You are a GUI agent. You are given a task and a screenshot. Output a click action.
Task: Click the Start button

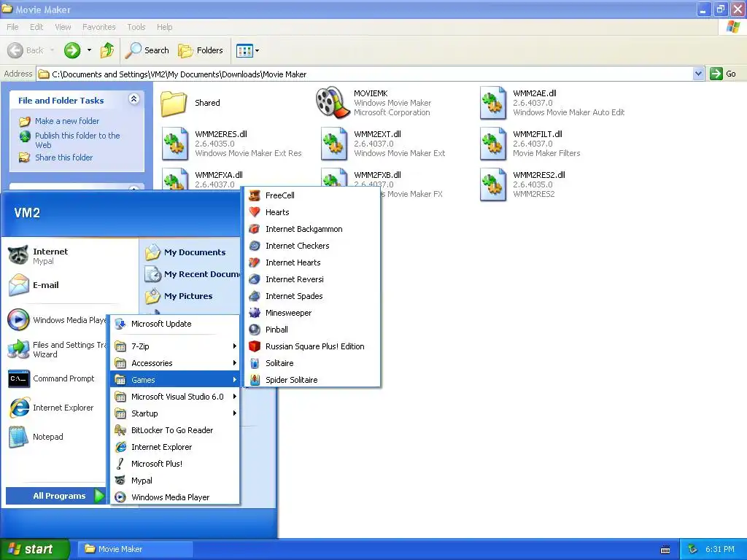click(34, 549)
